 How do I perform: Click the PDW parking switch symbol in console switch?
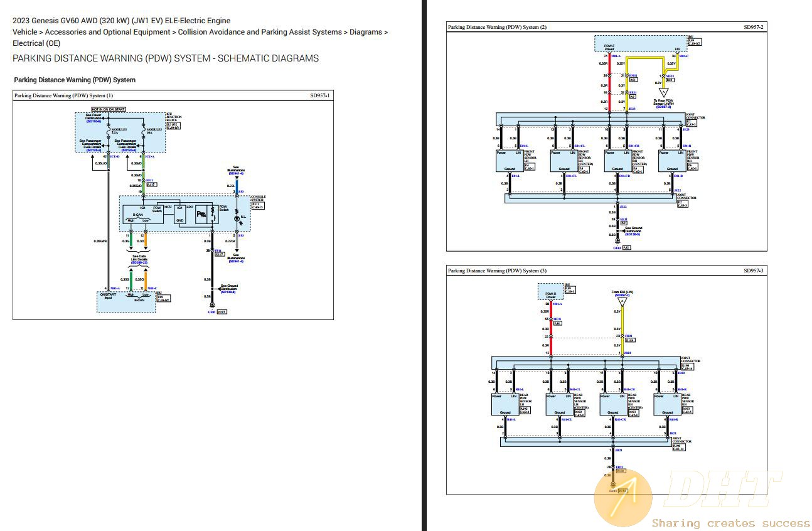pyautogui.click(x=203, y=214)
